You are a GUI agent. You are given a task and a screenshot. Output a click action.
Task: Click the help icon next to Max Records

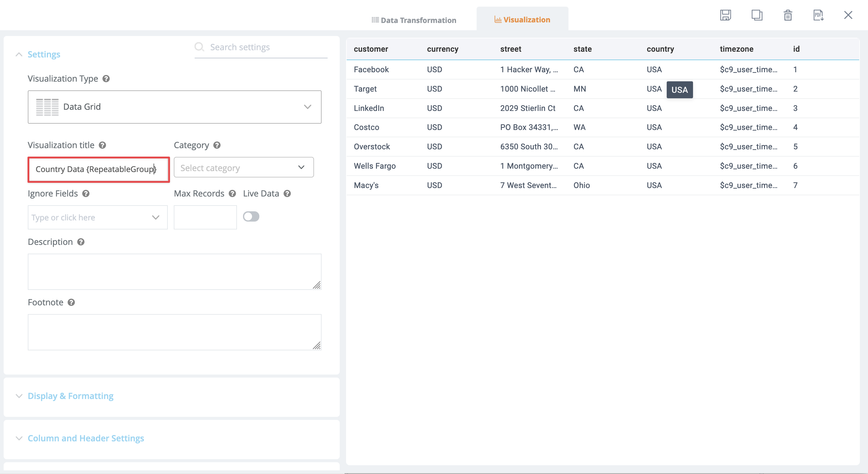(x=232, y=193)
